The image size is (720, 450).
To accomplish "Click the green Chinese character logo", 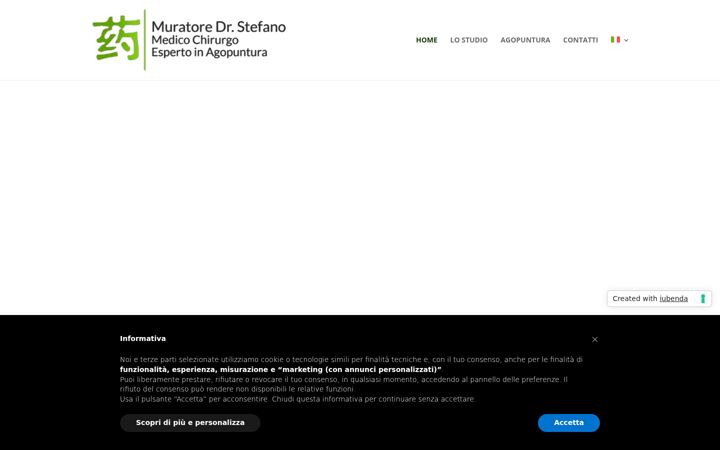I will (x=117, y=39).
